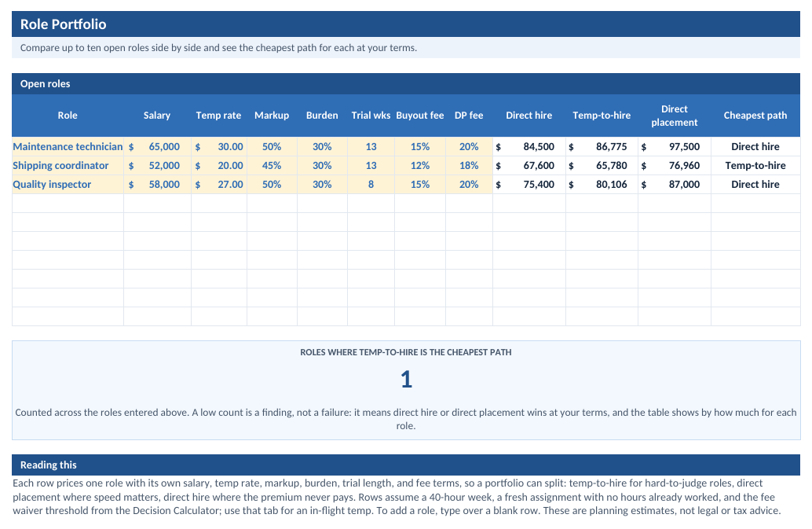Click the Buyout fee column header
Image resolution: width=812 pixels, height=529 pixels.
(420, 116)
